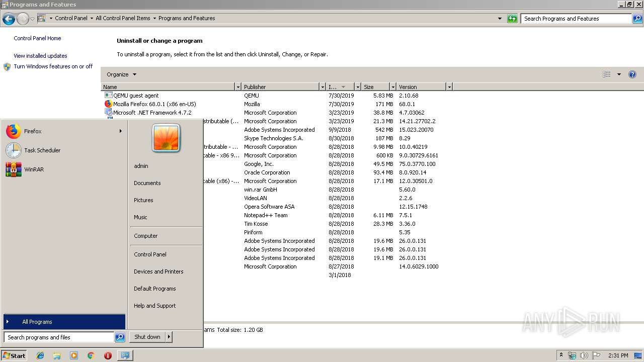Click the Forward navigation arrow
Image resolution: width=644 pixels, height=362 pixels.
(23, 19)
